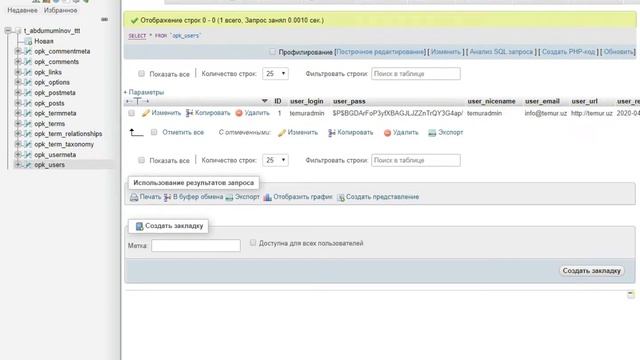This screenshot has height=360, width=640.
Task: Click the Создать закладку submit button
Action: click(591, 271)
